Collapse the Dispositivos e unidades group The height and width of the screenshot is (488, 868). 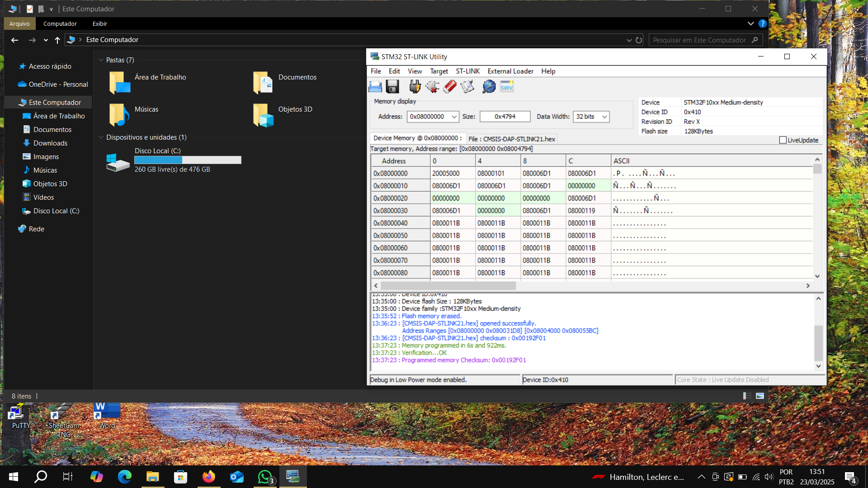(x=101, y=137)
